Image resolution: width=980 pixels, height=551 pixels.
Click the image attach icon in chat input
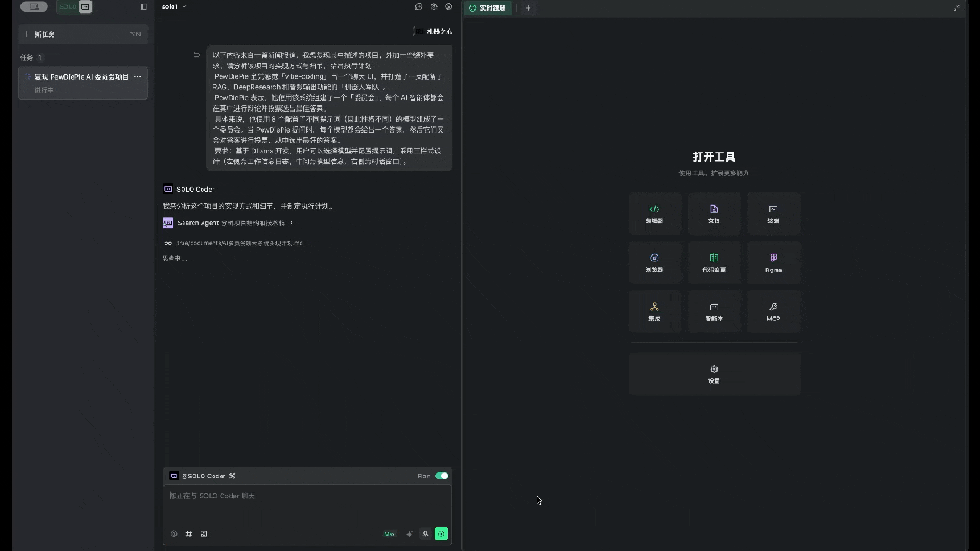coord(203,534)
